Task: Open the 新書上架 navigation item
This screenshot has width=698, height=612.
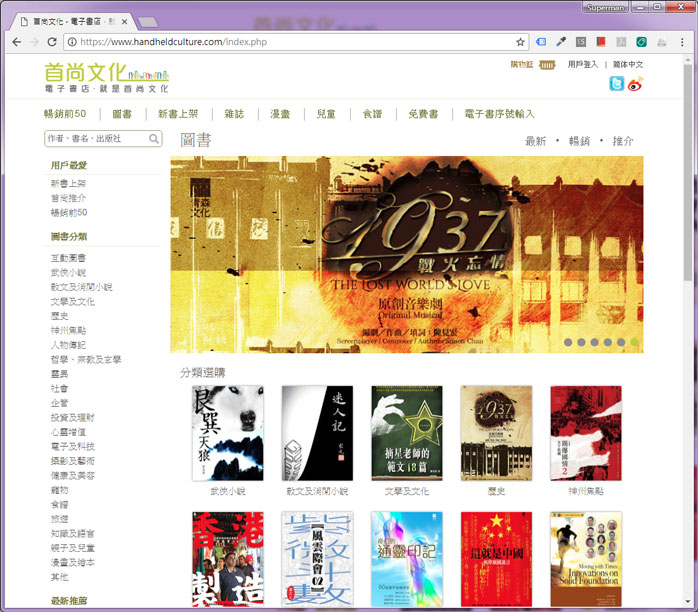Action: 178,114
